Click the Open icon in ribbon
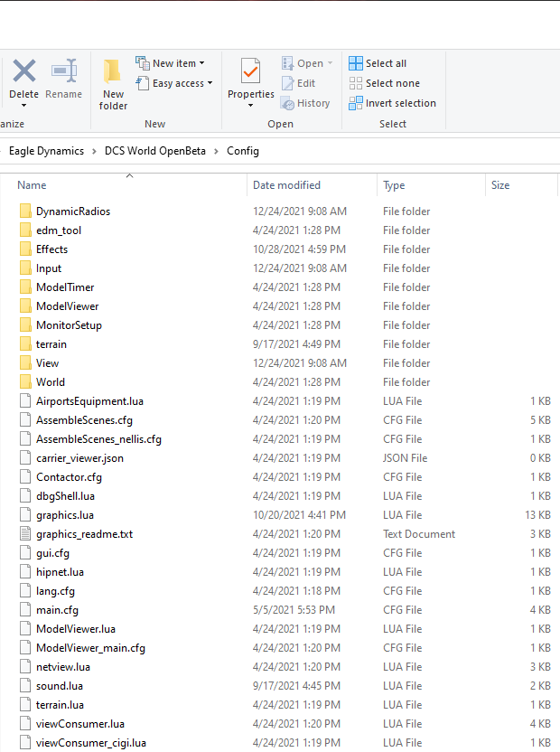 [x=287, y=63]
